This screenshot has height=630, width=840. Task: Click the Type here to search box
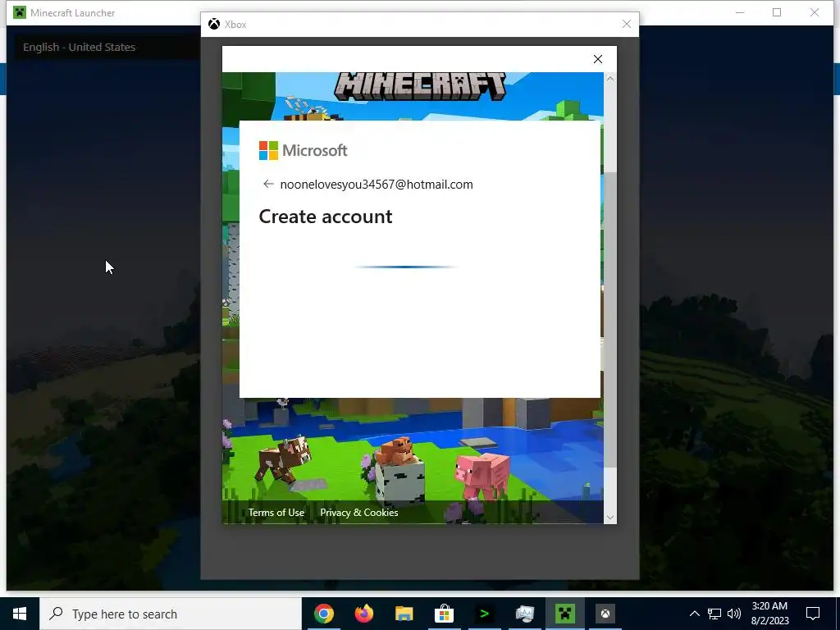pyautogui.click(x=171, y=614)
